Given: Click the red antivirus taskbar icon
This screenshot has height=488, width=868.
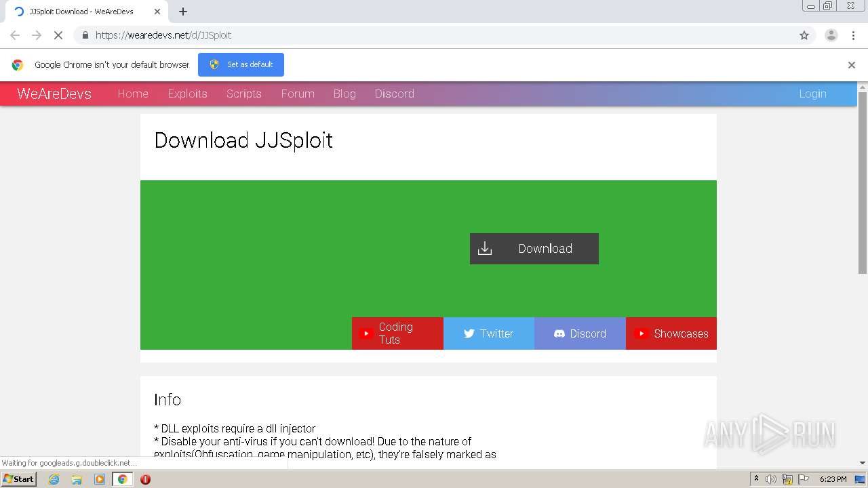Looking at the screenshot, I should (145, 479).
